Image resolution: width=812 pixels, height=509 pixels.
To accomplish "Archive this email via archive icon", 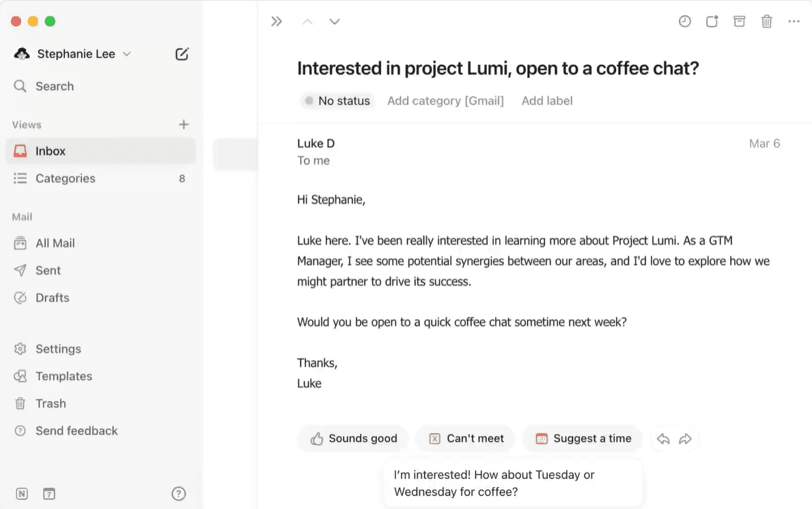I will coord(739,21).
